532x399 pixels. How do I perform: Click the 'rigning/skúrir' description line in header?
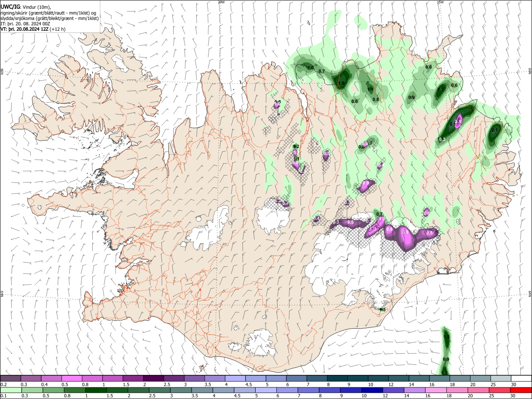pyautogui.click(x=49, y=13)
